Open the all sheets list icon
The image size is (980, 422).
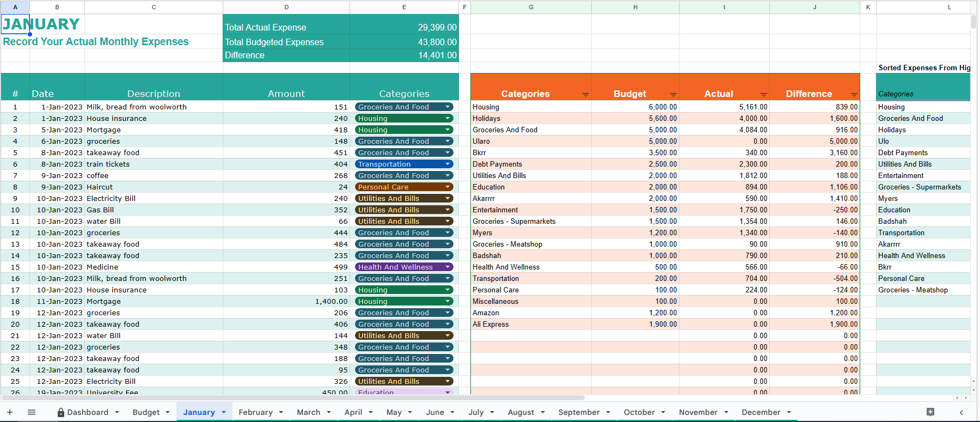coord(32,412)
